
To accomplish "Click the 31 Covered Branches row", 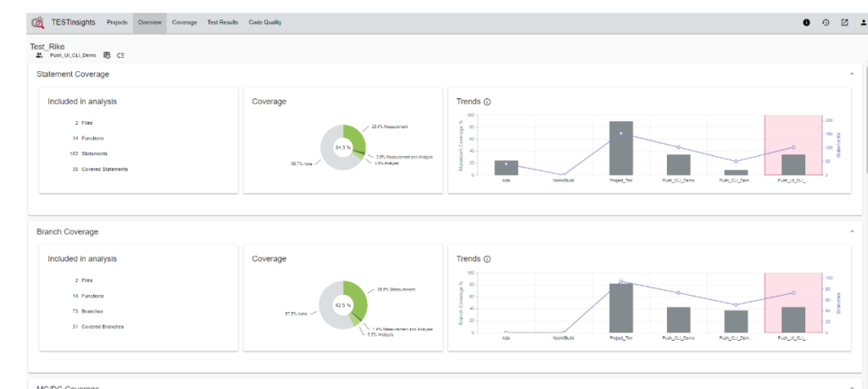I will (98, 327).
